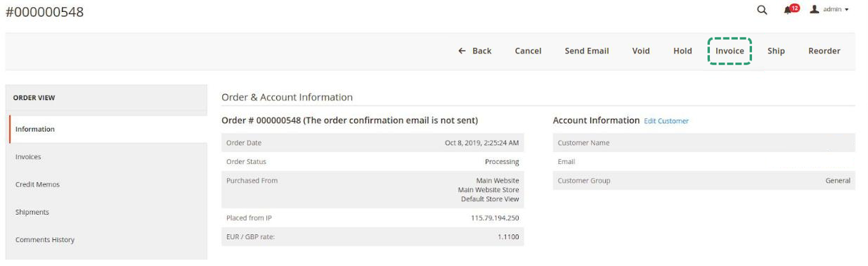Switch to the Invoices tab

click(108, 157)
